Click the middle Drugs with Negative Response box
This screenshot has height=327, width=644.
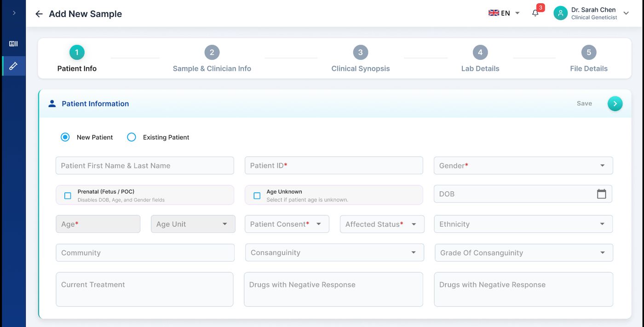[x=333, y=289]
